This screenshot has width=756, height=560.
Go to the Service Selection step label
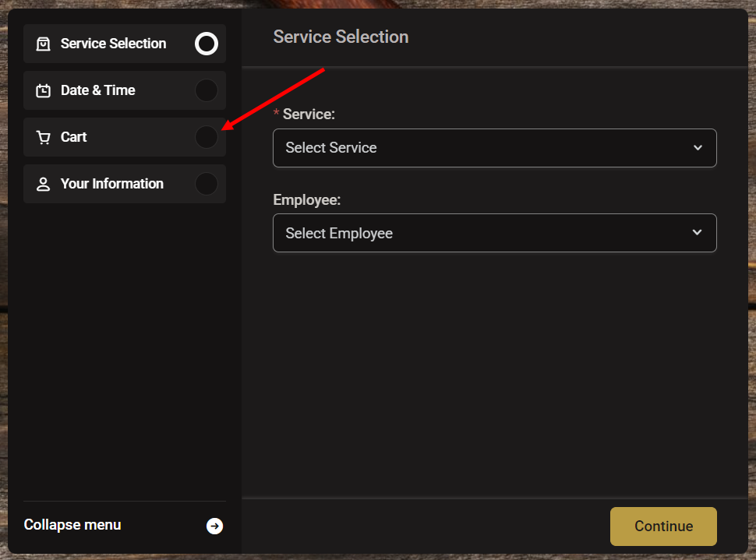click(113, 44)
